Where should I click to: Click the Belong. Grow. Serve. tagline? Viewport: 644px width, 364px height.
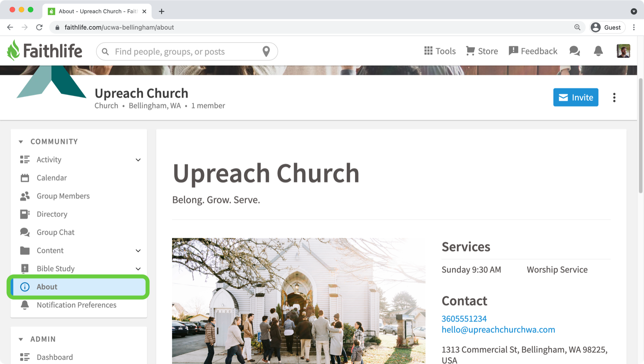(x=216, y=200)
